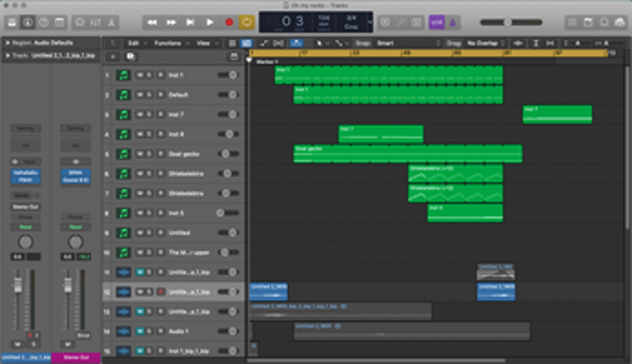The image size is (632, 364).
Task: Toggle the Show Automation icon
Action: pos(264,43)
